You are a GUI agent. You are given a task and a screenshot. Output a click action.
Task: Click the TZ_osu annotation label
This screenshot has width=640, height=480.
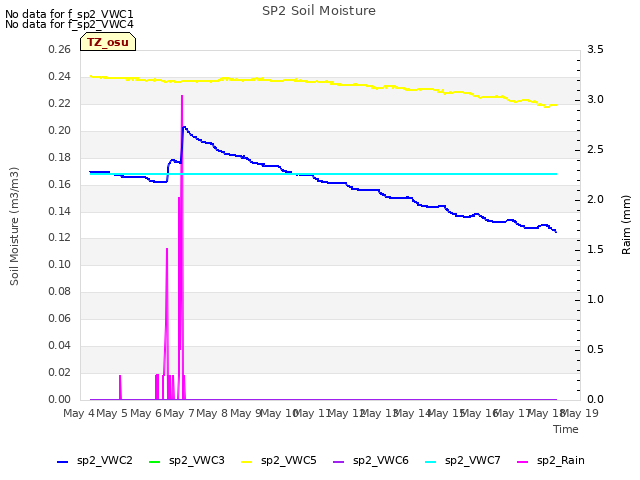click(x=108, y=42)
